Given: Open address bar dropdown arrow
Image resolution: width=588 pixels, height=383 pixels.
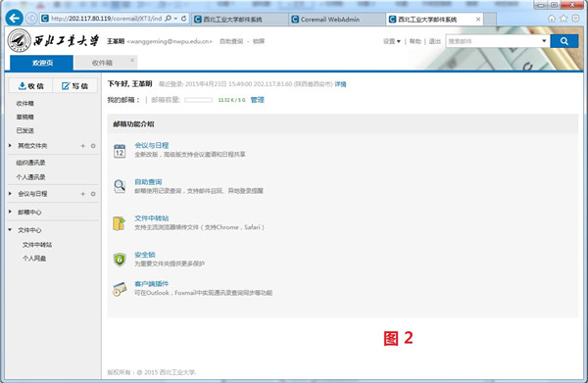Looking at the screenshot, I should point(175,19).
